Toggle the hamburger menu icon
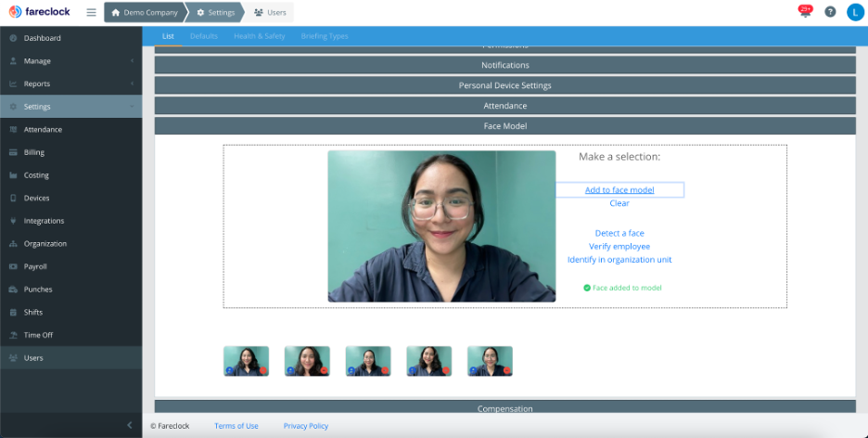 91,12
